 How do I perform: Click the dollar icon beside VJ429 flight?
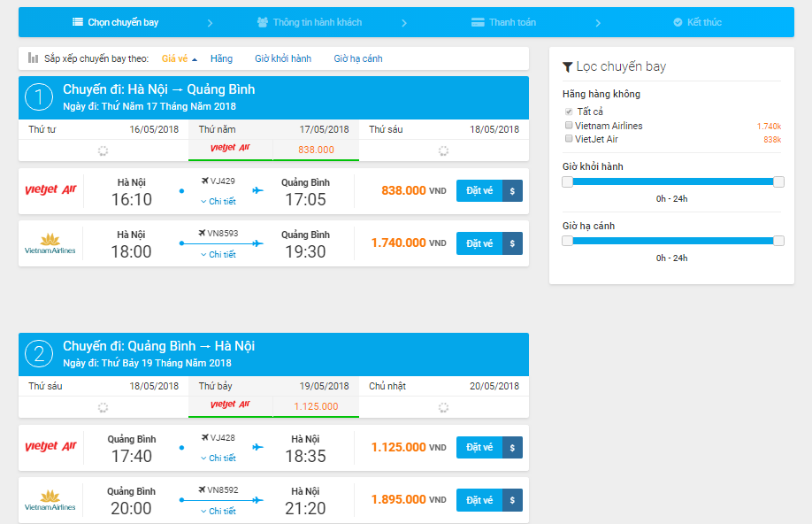coord(512,190)
